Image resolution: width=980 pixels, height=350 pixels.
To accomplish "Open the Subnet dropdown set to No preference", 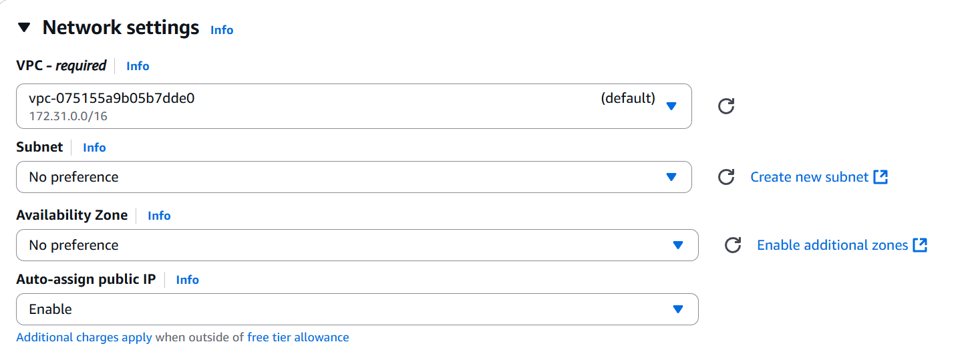I will pos(354,177).
